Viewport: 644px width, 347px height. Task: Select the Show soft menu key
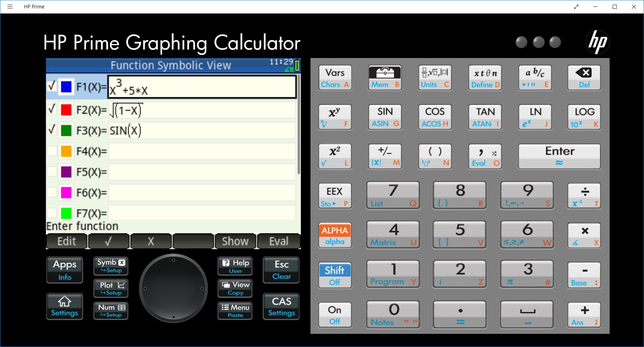(x=235, y=241)
